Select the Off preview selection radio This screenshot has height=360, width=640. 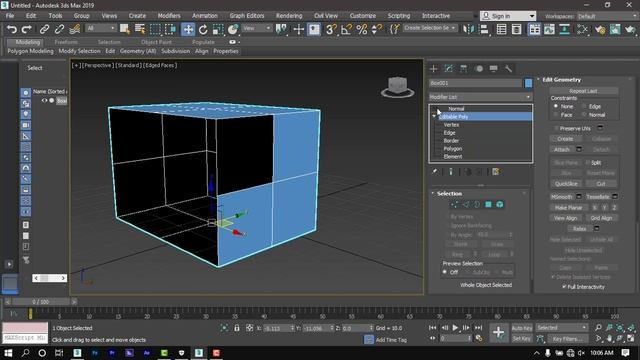(445, 272)
